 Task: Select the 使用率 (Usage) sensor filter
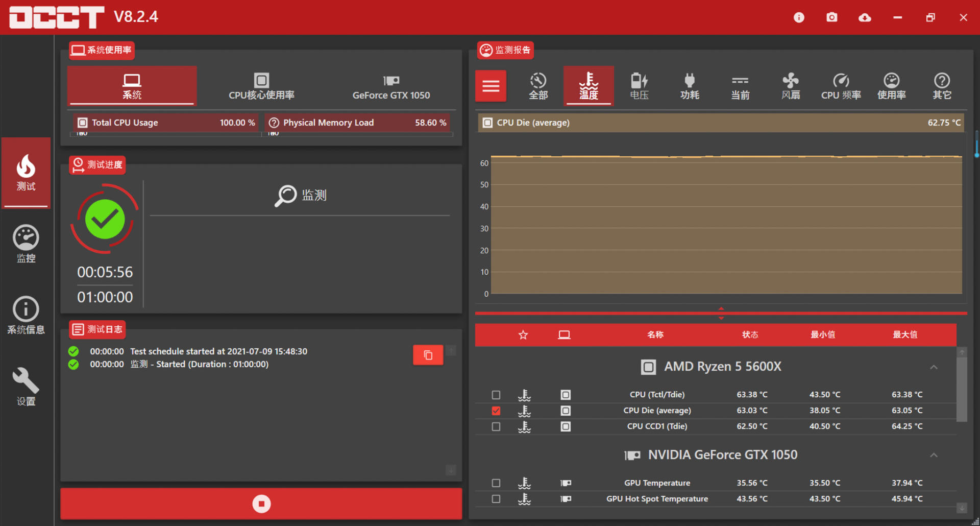(891, 86)
